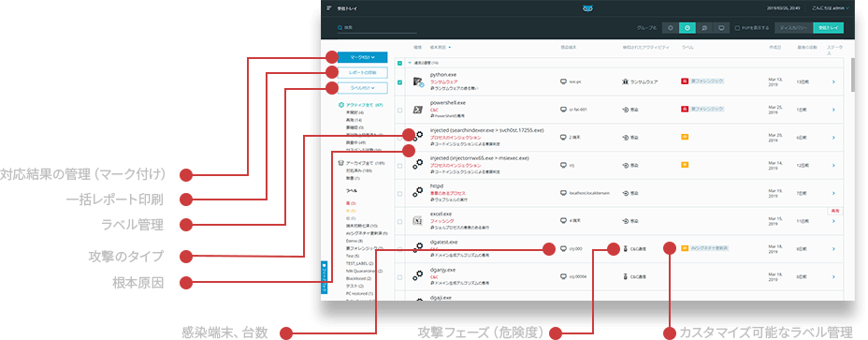
Task: Click the search input field
Action: (377, 27)
